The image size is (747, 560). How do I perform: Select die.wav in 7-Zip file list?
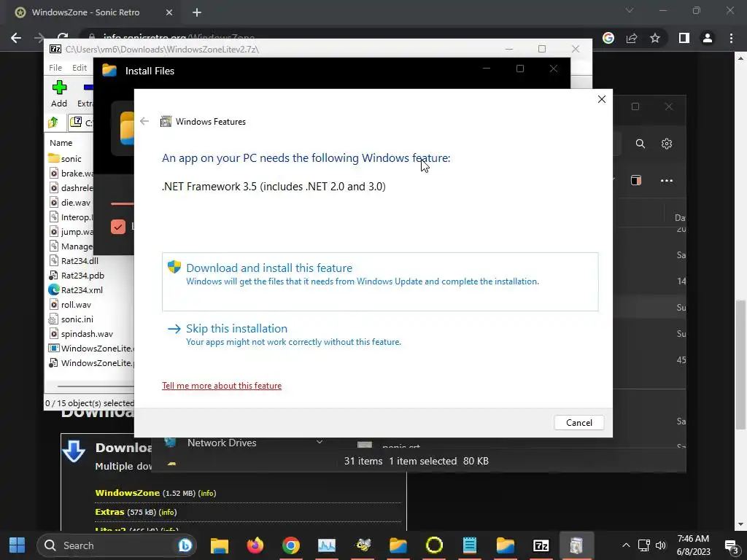[x=75, y=203]
